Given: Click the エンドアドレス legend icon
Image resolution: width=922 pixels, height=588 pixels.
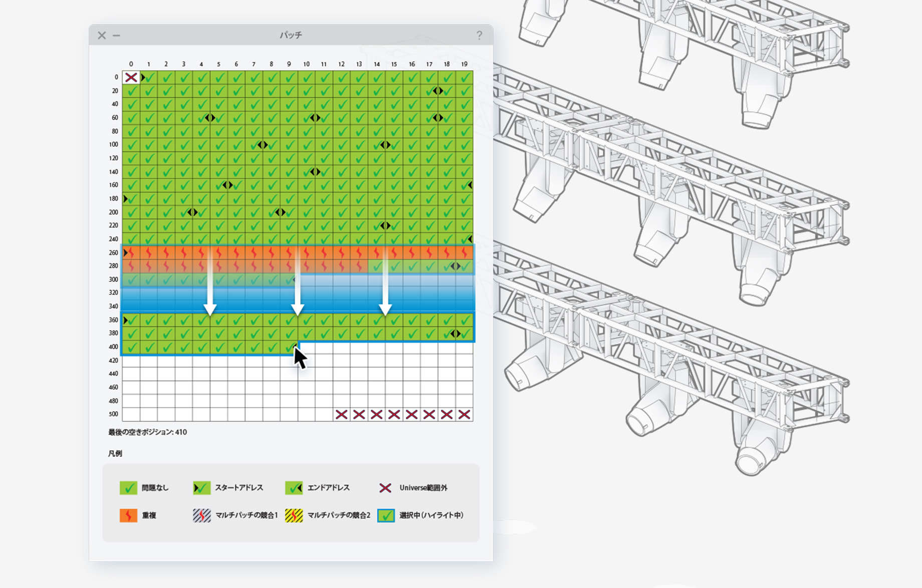Looking at the screenshot, I should [x=294, y=488].
